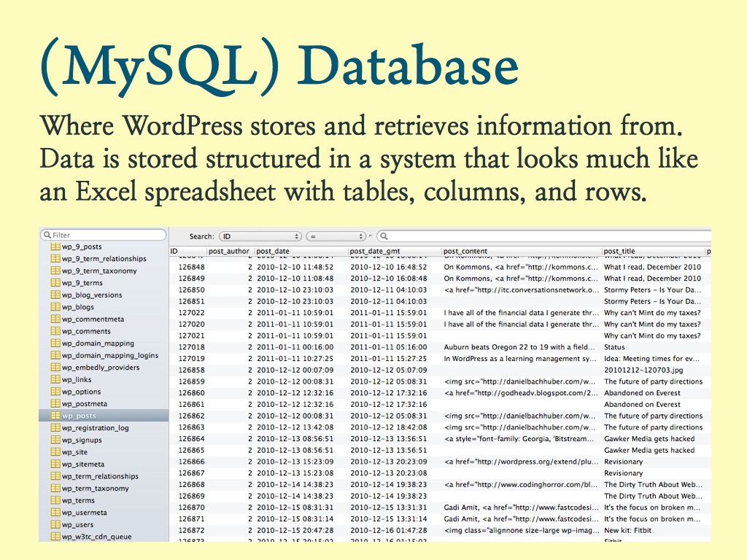Click the wp_users table icon
The height and width of the screenshot is (560, 747).
55,524
